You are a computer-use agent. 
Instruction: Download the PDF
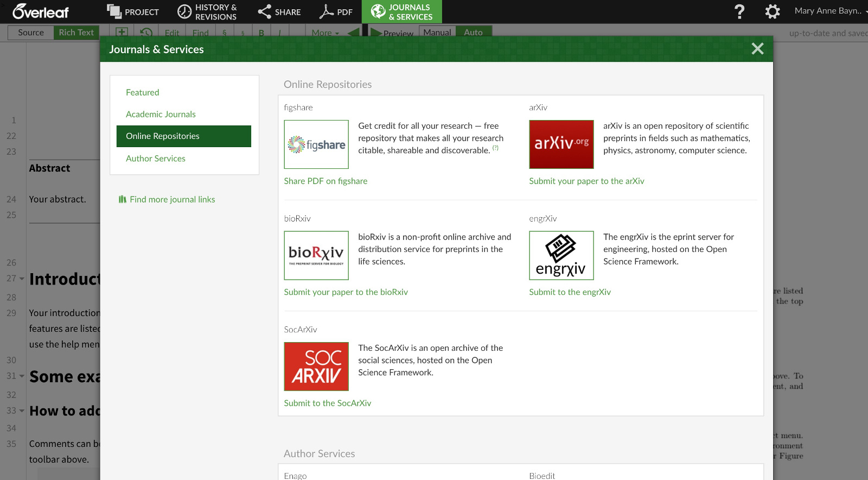pyautogui.click(x=336, y=11)
